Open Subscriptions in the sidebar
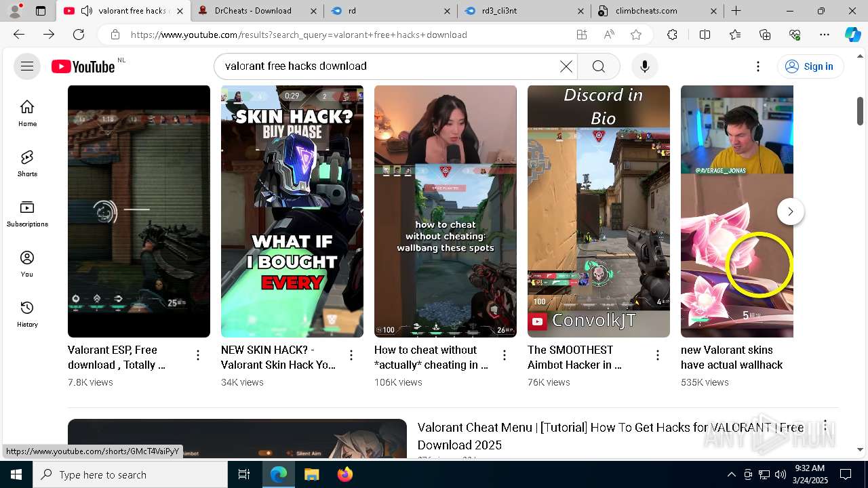 click(x=27, y=213)
